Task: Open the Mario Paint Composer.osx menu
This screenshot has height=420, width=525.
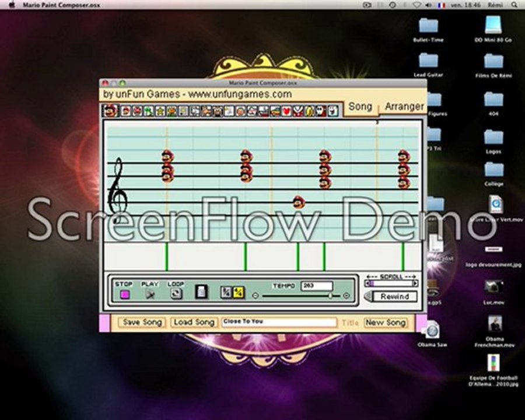Action: (61, 5)
